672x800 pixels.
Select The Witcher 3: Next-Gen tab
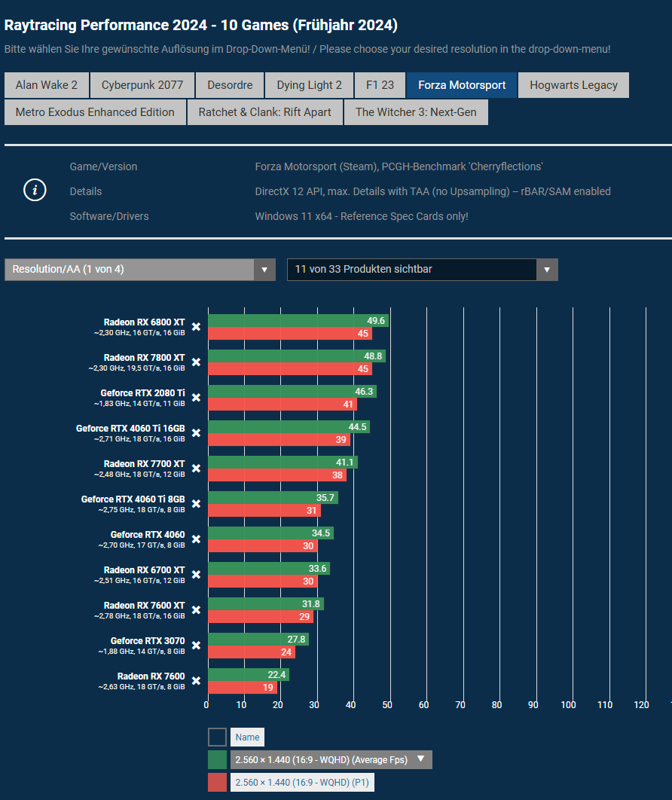tap(416, 112)
